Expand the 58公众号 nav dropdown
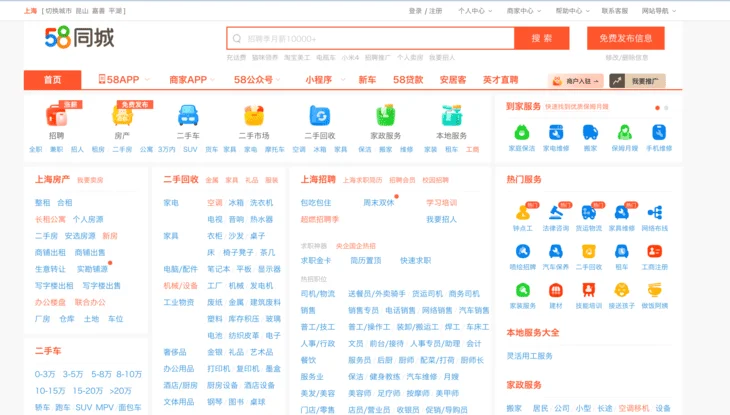This screenshot has height=415, width=730. [257, 80]
